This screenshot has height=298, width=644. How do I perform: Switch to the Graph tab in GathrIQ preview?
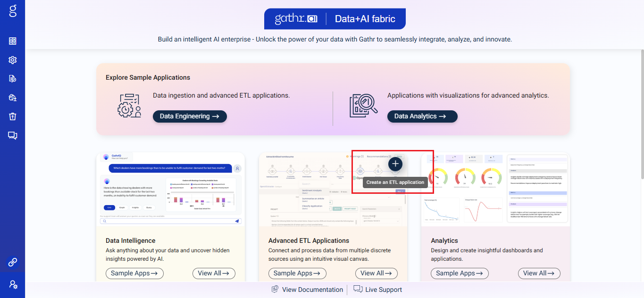coord(122,207)
